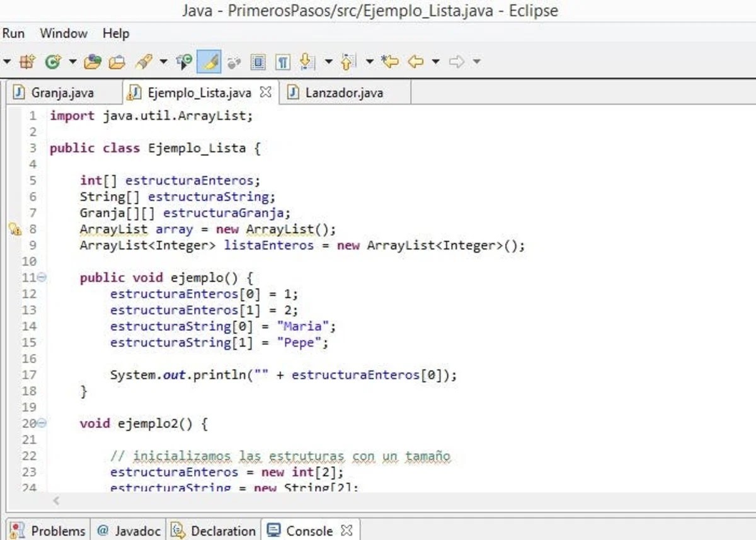Open the Forward history dropdown arrow
Viewport: 756px width, 540px height.
tap(477, 62)
